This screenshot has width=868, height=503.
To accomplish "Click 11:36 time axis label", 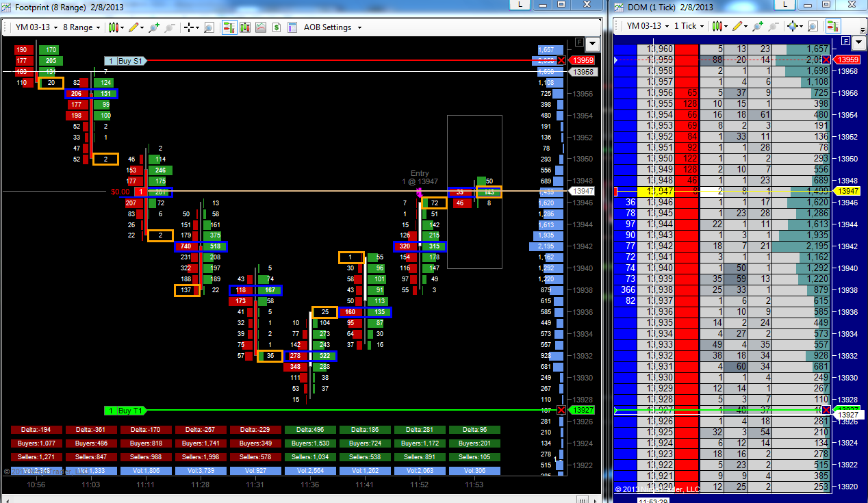I will (x=309, y=485).
